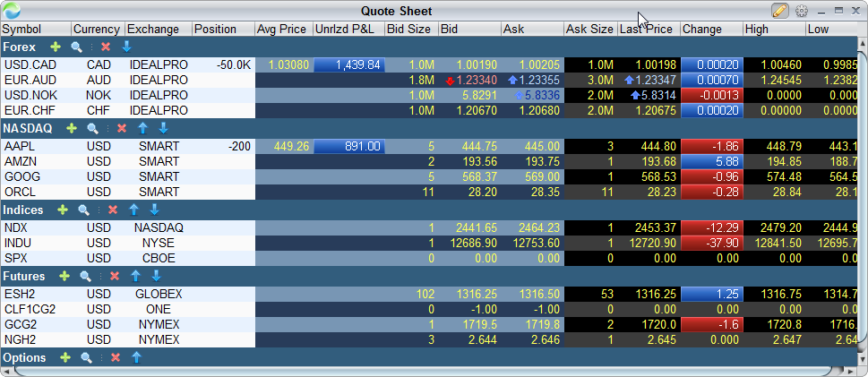Remove the NASDAQ group
The image size is (868, 377).
pos(122,128)
